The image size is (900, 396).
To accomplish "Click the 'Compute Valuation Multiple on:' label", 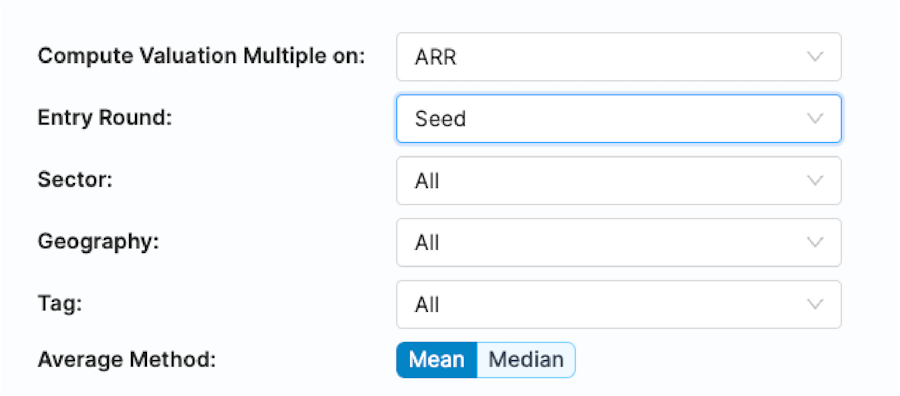I will pyautogui.click(x=201, y=57).
